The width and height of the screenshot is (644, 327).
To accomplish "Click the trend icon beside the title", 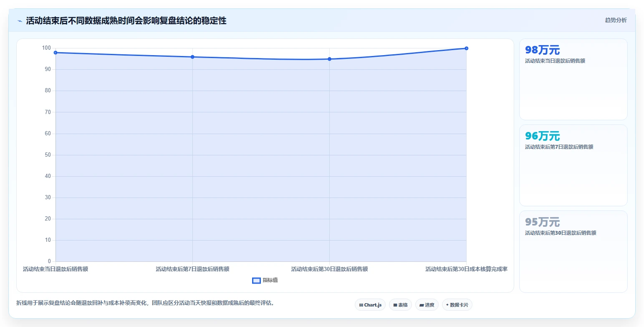I will point(20,21).
